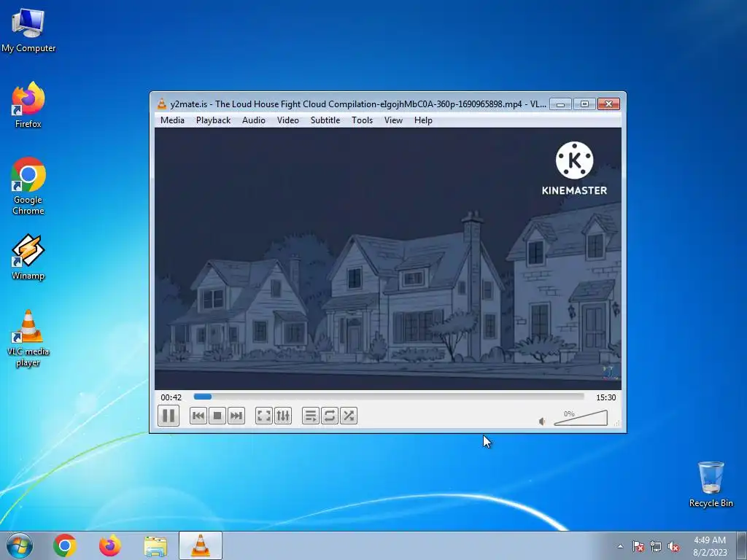Skip to next media in playlist
Image resolution: width=747 pixels, height=560 pixels.
(236, 416)
